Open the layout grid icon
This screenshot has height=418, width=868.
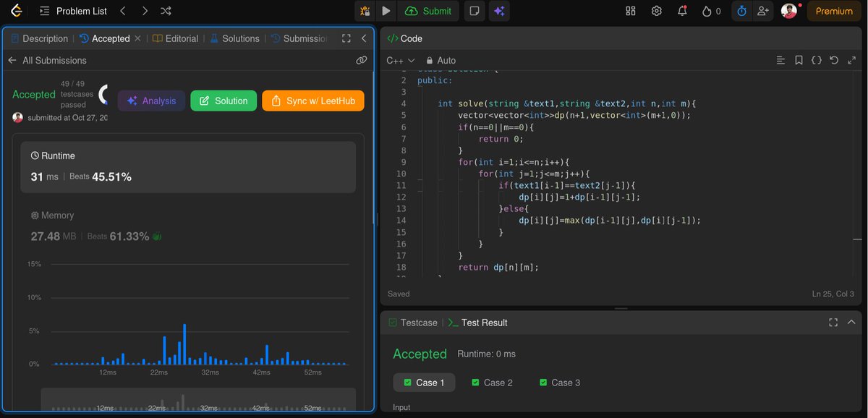[631, 11]
